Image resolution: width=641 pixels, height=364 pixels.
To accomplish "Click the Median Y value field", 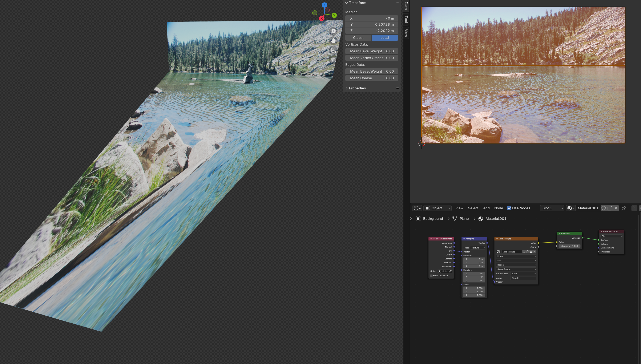I will pos(371,24).
